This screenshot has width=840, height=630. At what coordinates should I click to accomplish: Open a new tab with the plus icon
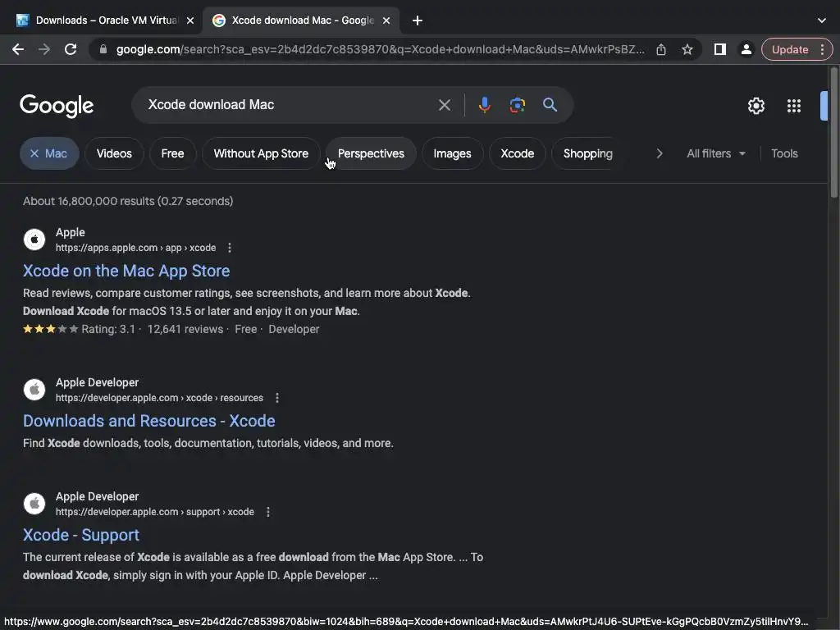pos(418,21)
